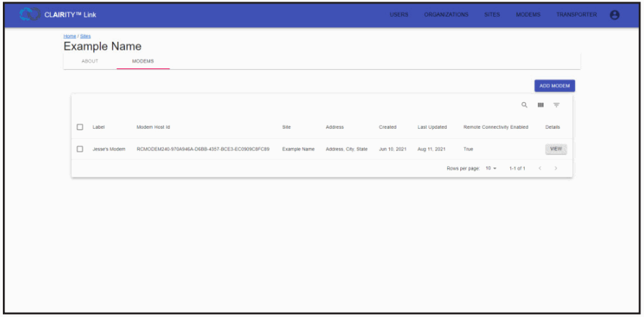Image resolution: width=644 pixels, height=317 pixels.
Task: Sort by the Last Updated column header
Action: [432, 127]
